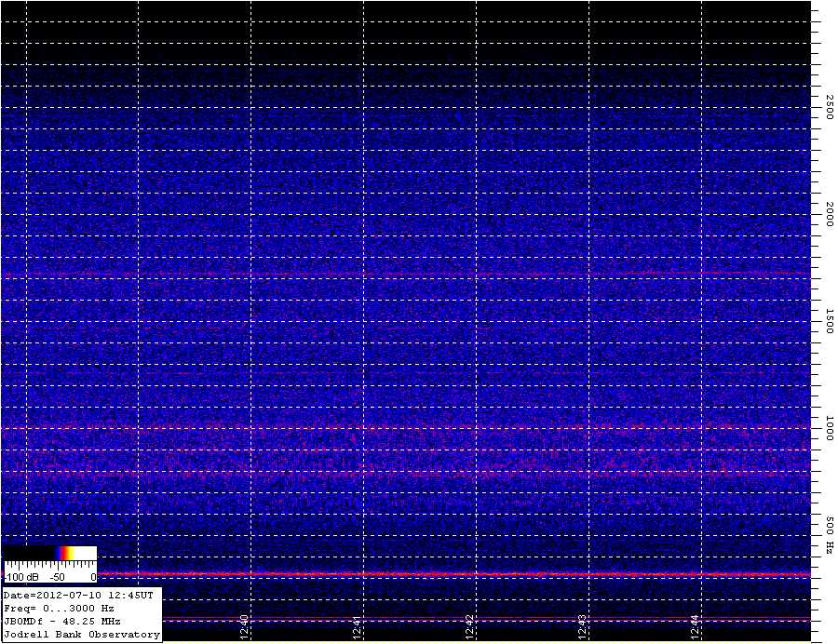
Task: Click the JBOMDf - 48.25 MHz text
Action: [61, 621]
